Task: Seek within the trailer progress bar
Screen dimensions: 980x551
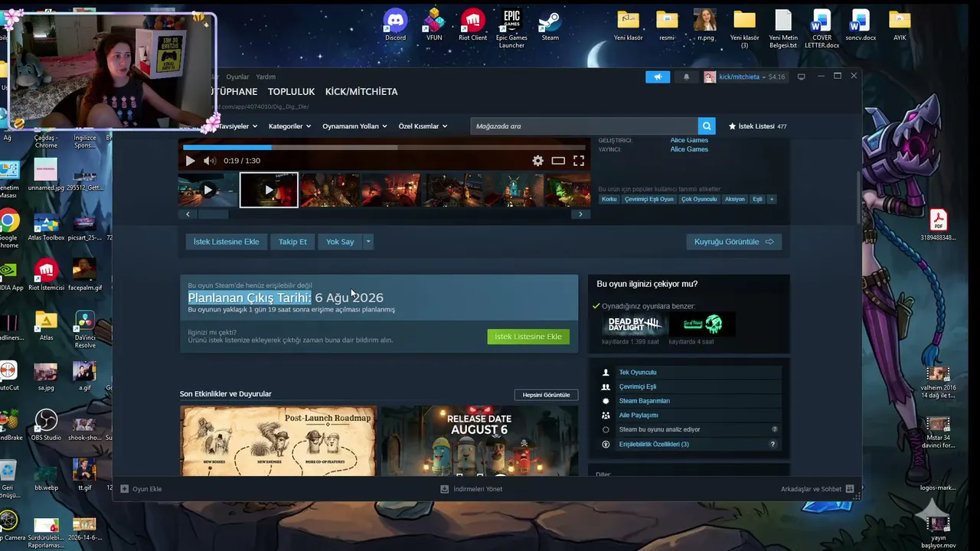Action: (384, 147)
